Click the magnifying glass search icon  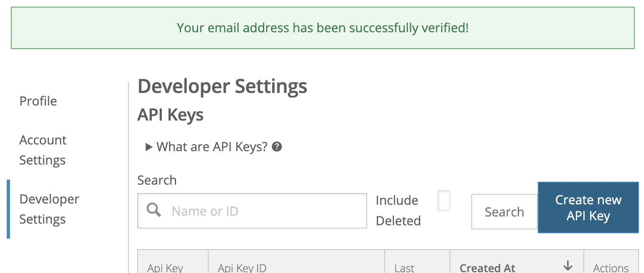(x=154, y=210)
